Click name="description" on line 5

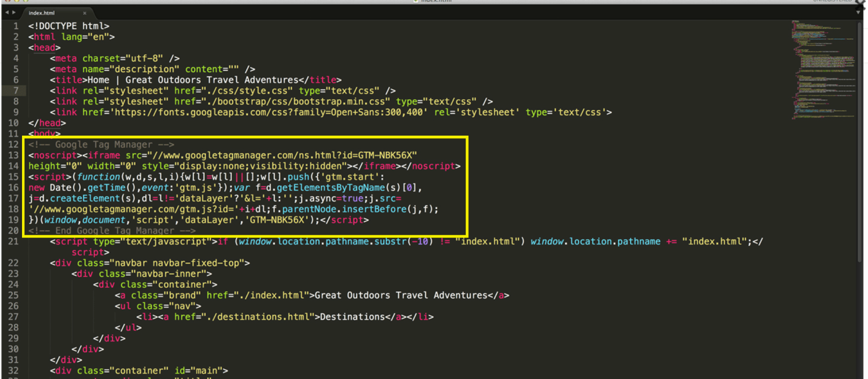pos(131,69)
